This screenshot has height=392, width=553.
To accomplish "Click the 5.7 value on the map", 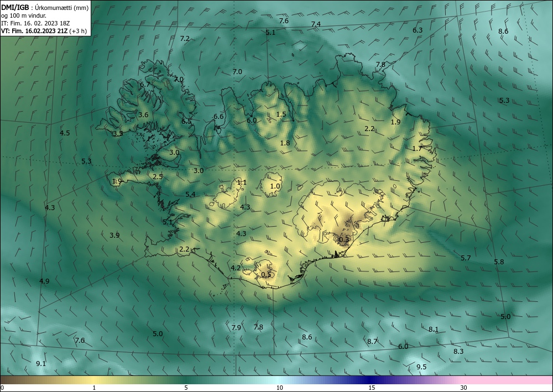I will 466,258.
